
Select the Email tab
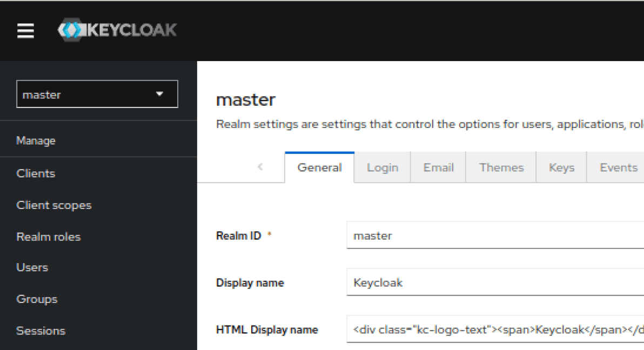pos(438,168)
